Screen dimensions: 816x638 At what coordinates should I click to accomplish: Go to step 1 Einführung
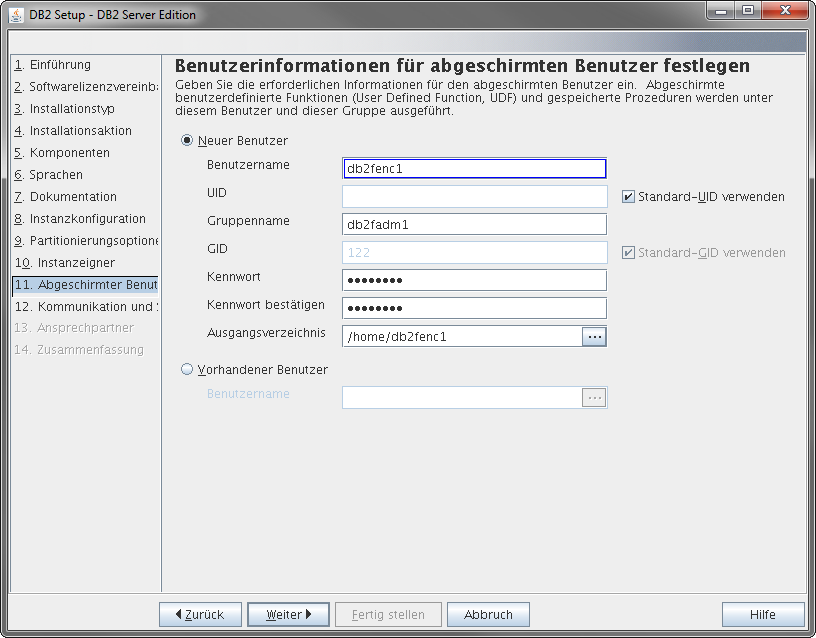pos(53,65)
